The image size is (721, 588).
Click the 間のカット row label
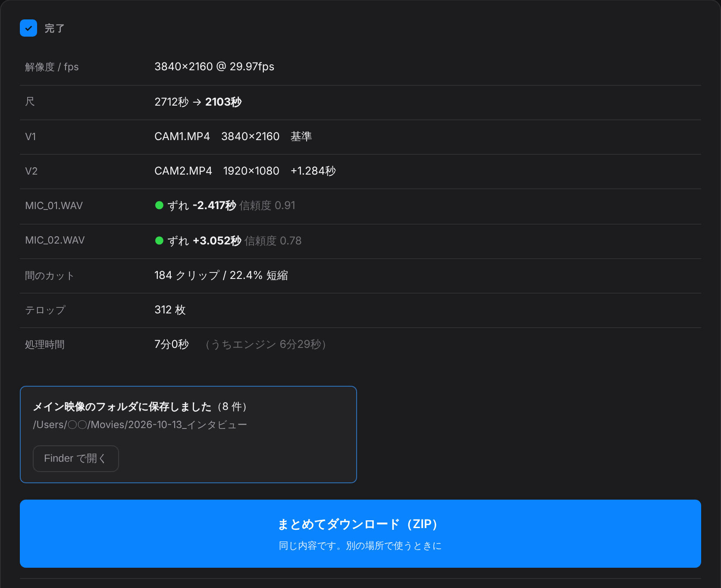[x=50, y=275]
